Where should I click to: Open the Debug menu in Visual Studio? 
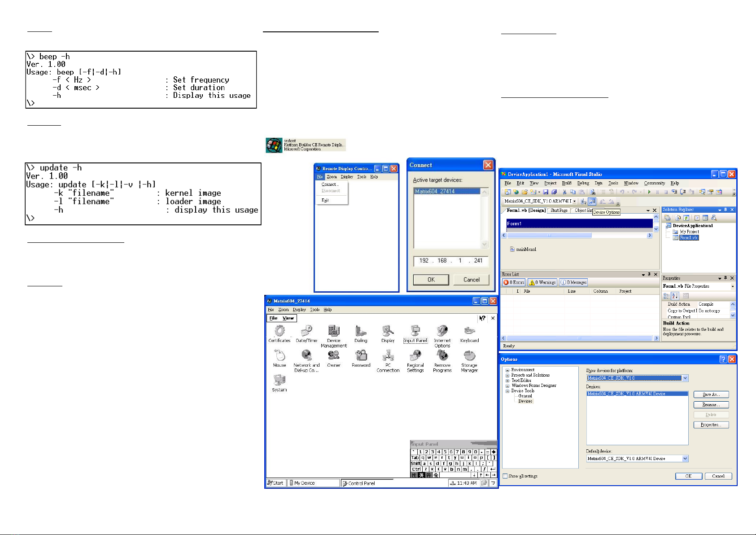(583, 183)
